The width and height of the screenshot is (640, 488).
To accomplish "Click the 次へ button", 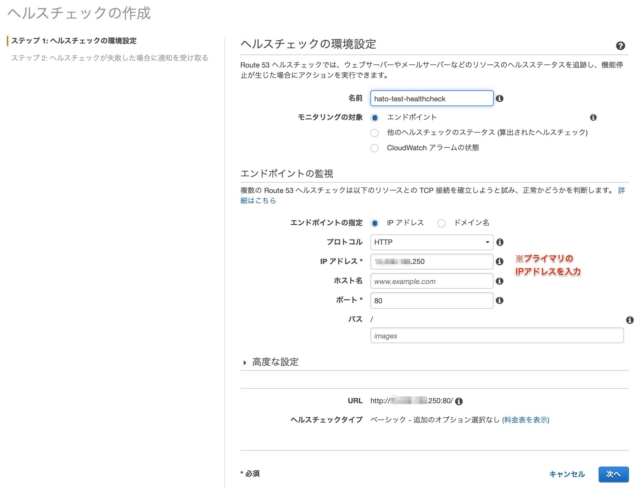I will pos(613,474).
